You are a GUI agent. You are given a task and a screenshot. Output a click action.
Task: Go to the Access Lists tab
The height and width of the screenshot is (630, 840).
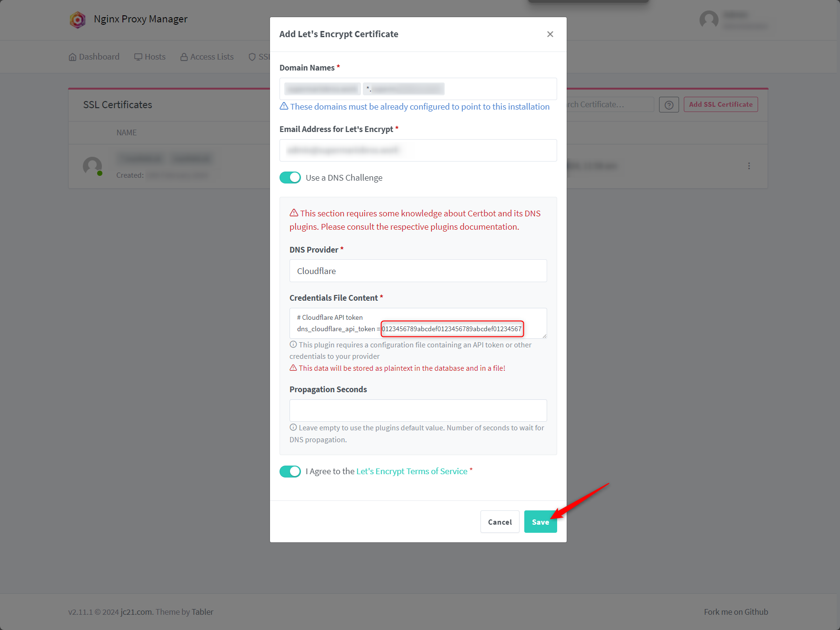pyautogui.click(x=207, y=57)
